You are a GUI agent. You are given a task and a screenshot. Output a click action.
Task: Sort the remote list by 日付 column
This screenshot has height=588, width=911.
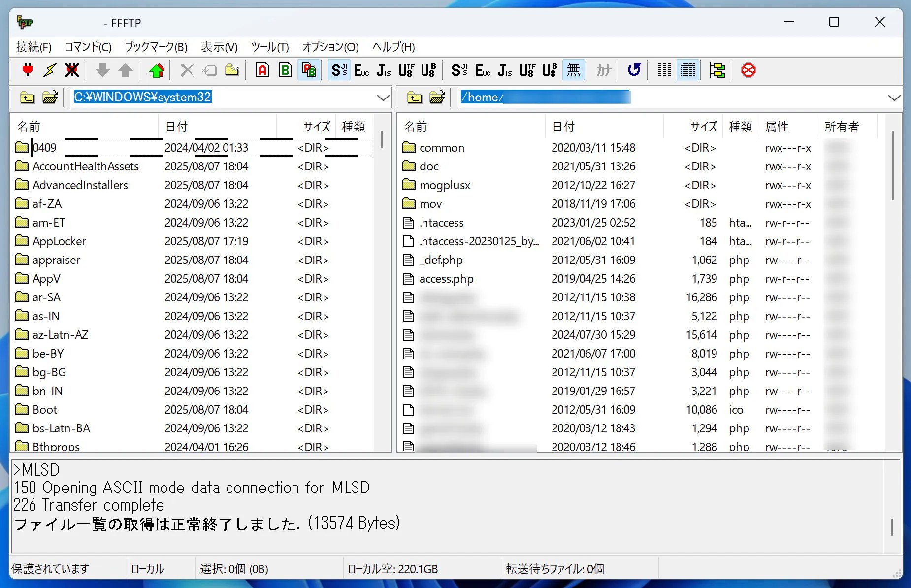[x=604, y=127]
